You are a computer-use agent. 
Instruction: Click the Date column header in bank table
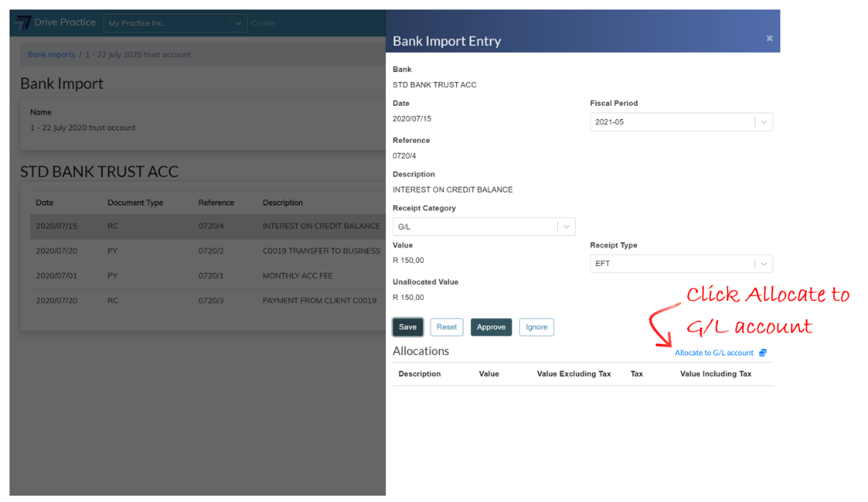(x=44, y=203)
